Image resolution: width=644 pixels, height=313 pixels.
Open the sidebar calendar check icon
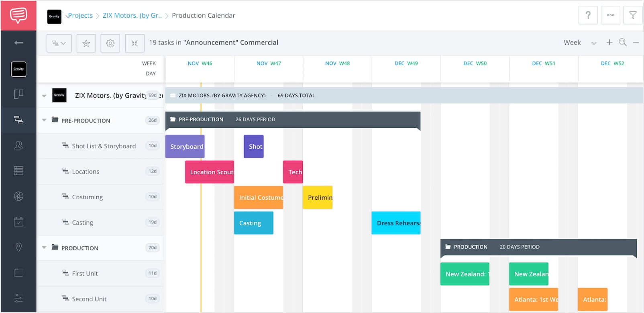pyautogui.click(x=18, y=221)
